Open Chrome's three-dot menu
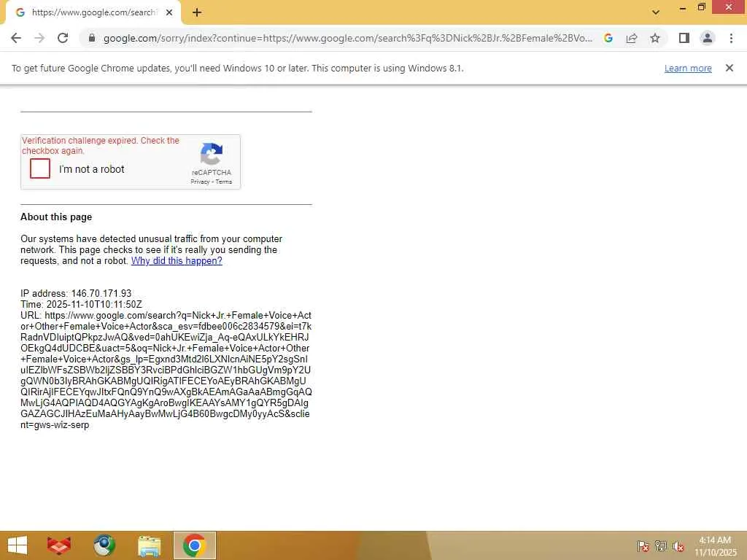 point(731,38)
